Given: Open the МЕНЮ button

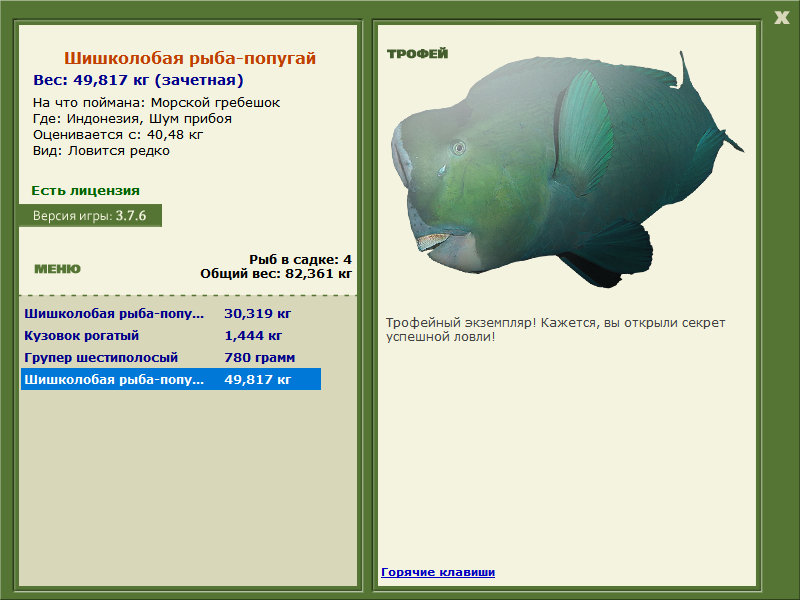Looking at the screenshot, I should 57,269.
